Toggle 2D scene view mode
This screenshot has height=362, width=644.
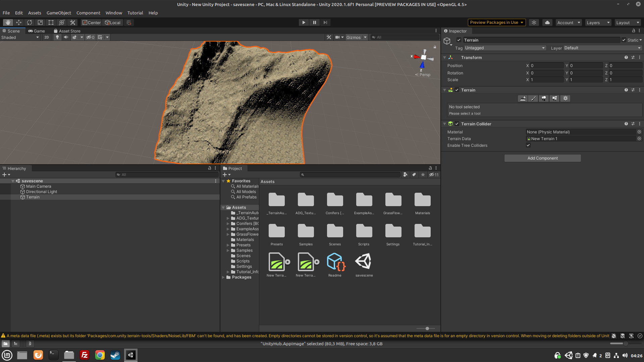(x=47, y=37)
